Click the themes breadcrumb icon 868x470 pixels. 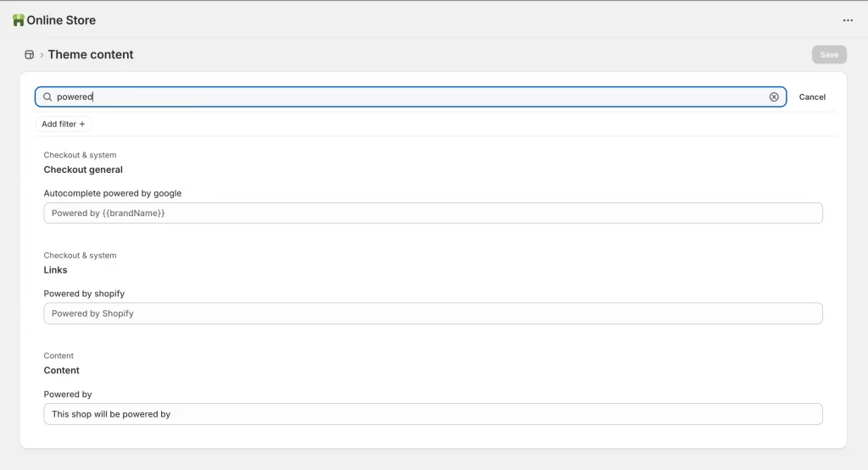click(30, 54)
